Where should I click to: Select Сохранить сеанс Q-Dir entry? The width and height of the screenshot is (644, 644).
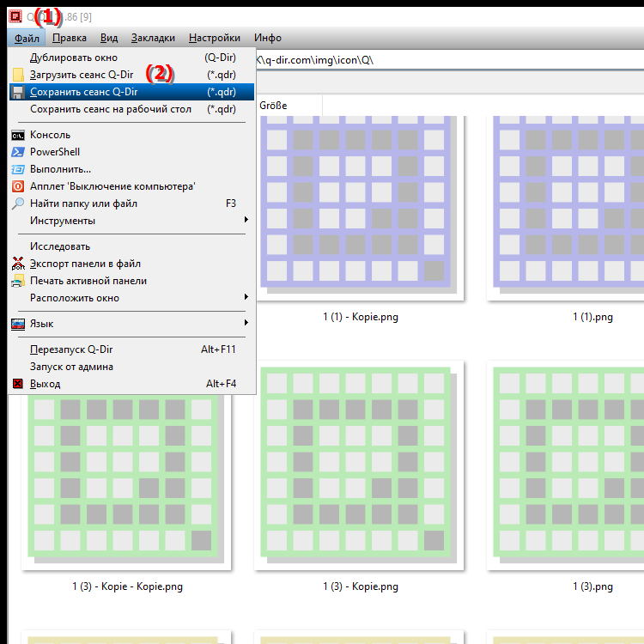pyautogui.click(x=132, y=92)
